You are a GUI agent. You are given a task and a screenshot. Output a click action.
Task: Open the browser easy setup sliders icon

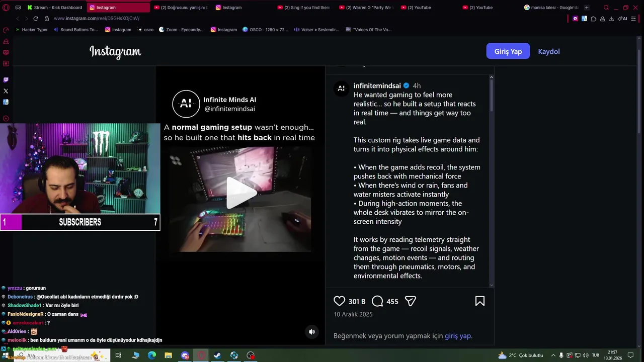click(x=634, y=19)
